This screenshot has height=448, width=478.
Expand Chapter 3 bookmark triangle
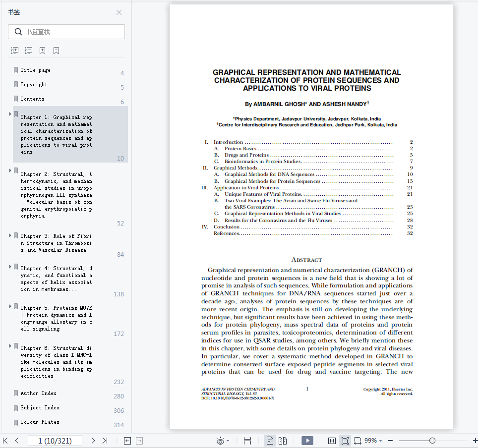10,235
